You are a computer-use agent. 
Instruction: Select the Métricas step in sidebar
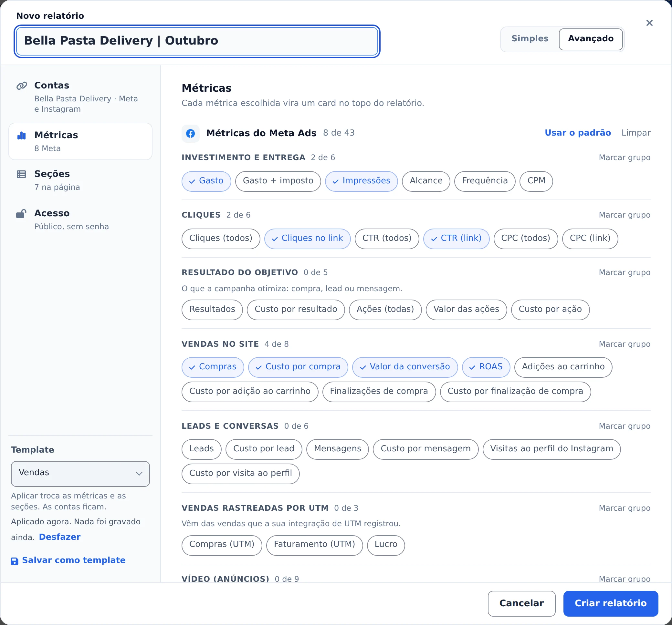click(80, 141)
